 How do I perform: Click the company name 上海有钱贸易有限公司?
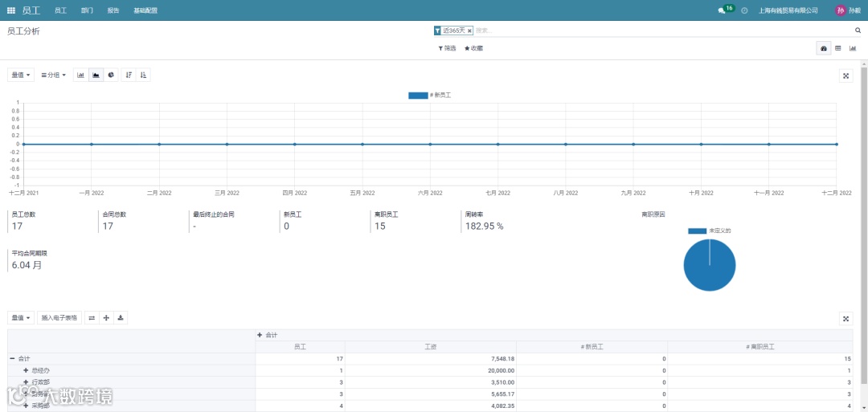(x=788, y=10)
